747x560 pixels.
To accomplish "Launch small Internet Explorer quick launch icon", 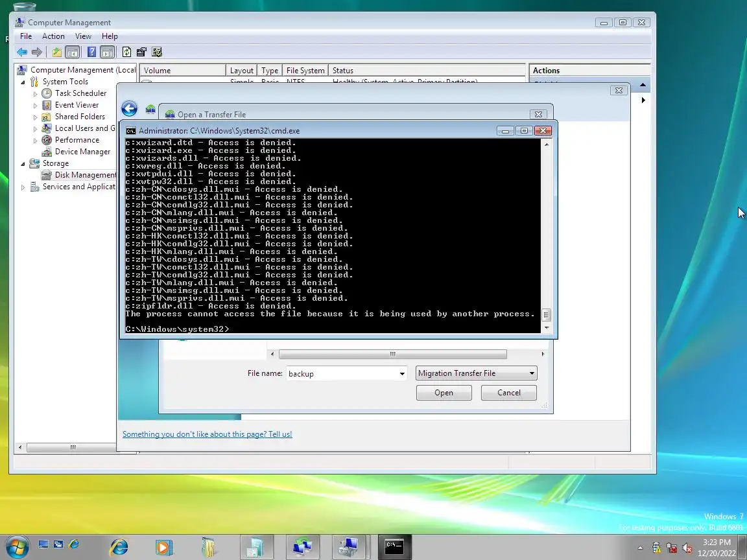I will pos(74,544).
